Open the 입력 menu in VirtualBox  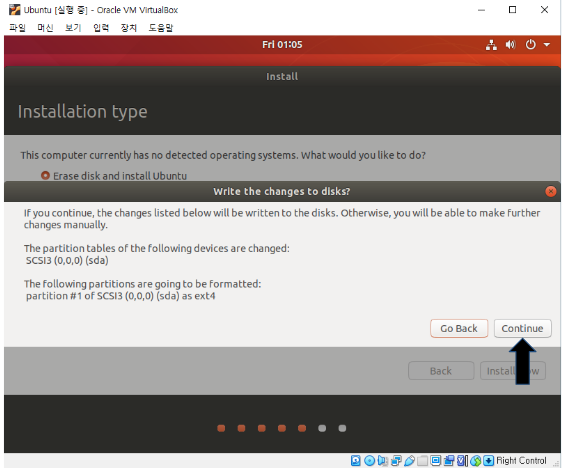pos(101,28)
